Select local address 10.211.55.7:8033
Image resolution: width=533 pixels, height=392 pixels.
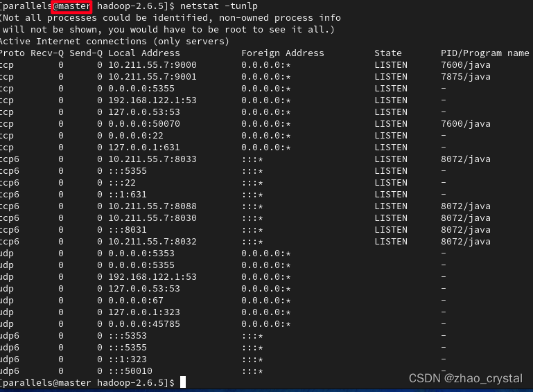point(152,159)
